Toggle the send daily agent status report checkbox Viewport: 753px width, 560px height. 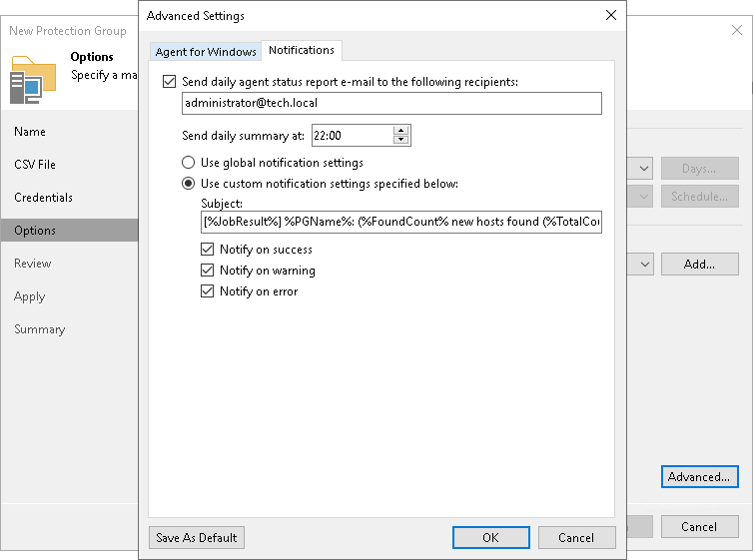169,82
